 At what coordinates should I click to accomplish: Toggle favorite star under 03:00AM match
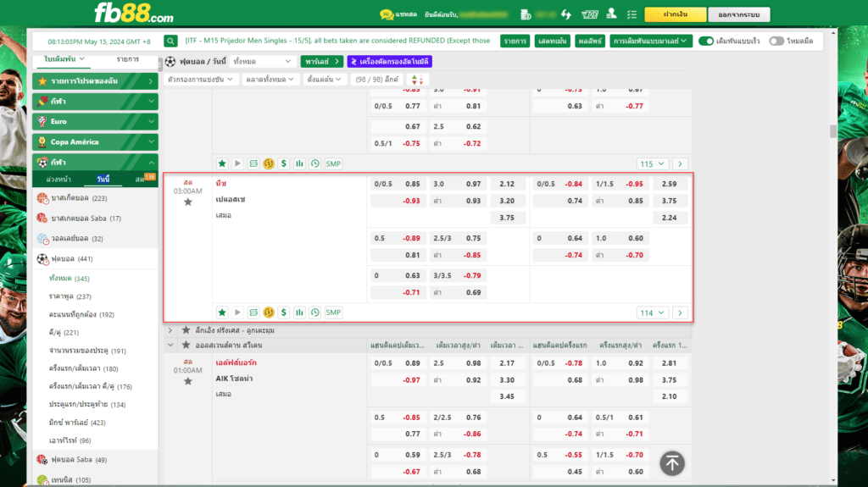click(188, 202)
